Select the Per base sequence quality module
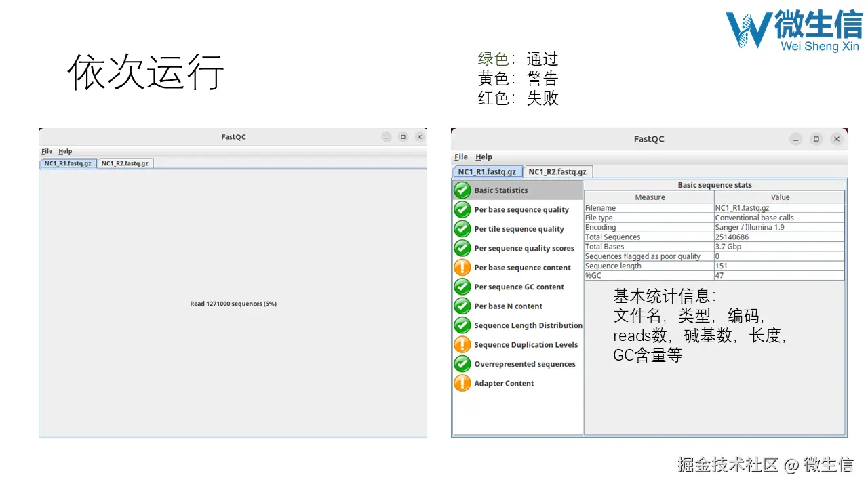 (x=521, y=209)
